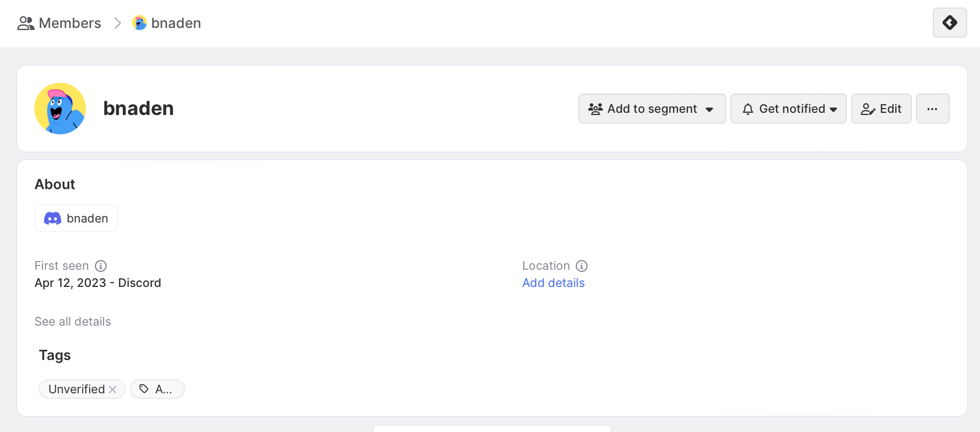Click the Edit member button

(881, 109)
